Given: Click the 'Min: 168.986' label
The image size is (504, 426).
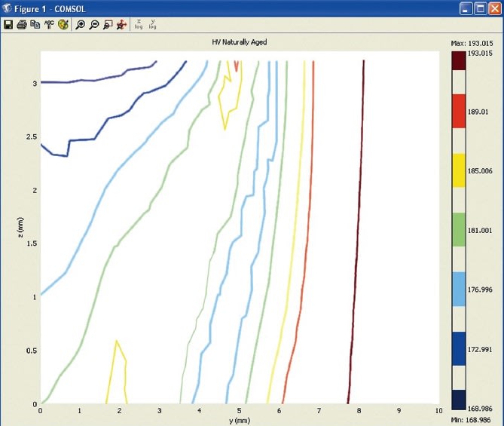Looking at the screenshot, I should (471, 420).
